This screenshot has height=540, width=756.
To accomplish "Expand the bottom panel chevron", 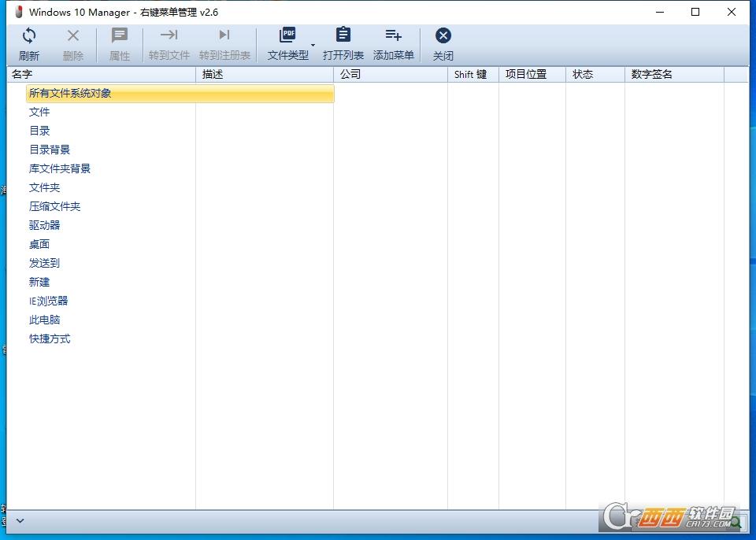I will coord(20,521).
